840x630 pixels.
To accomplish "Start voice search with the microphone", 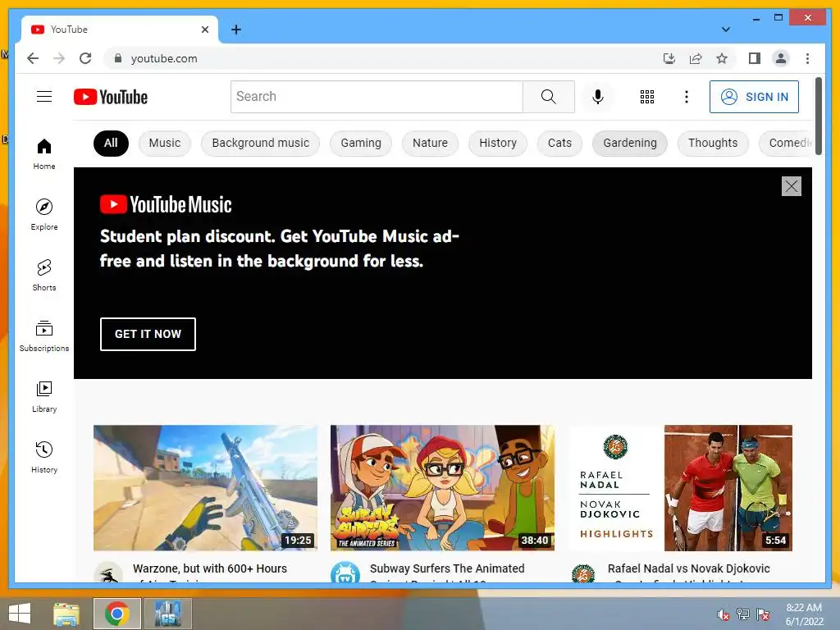I will [598, 97].
